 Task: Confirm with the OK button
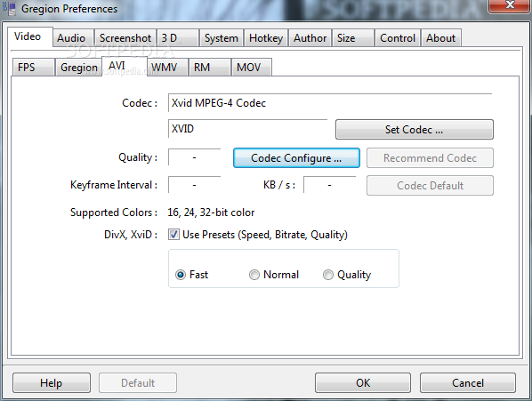[363, 383]
